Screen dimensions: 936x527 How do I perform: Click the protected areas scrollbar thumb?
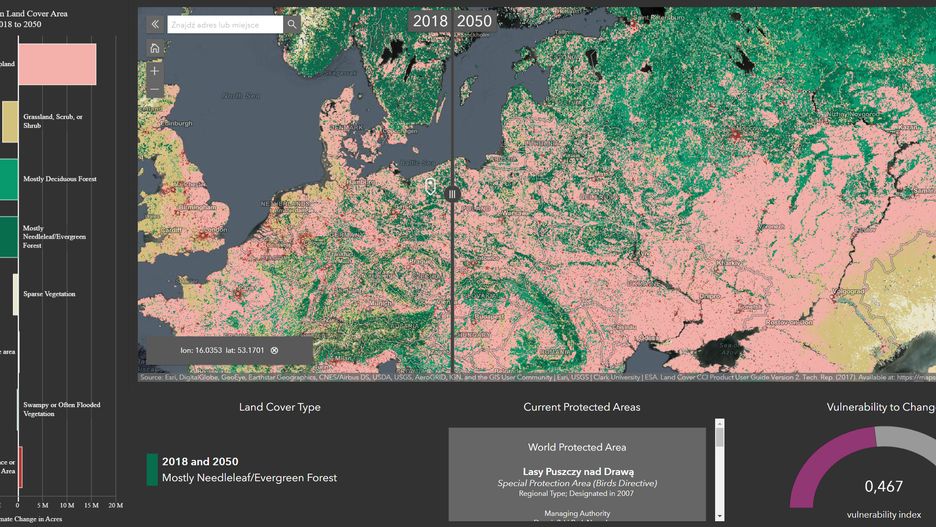click(719, 437)
